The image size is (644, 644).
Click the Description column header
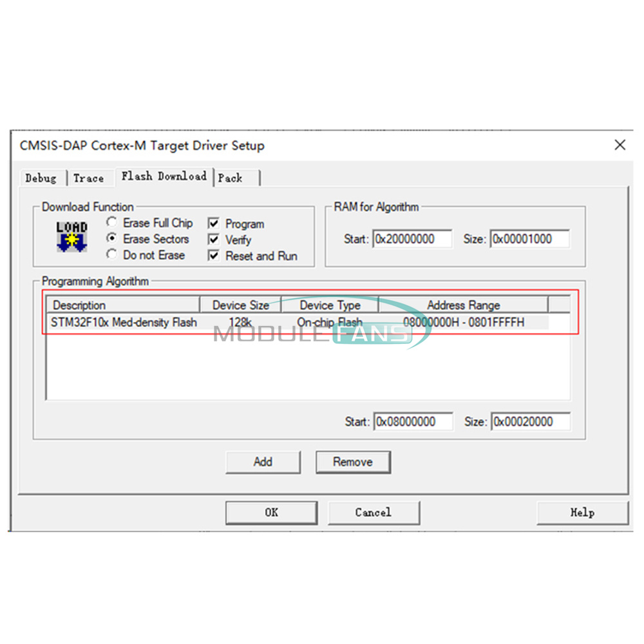coord(123,305)
